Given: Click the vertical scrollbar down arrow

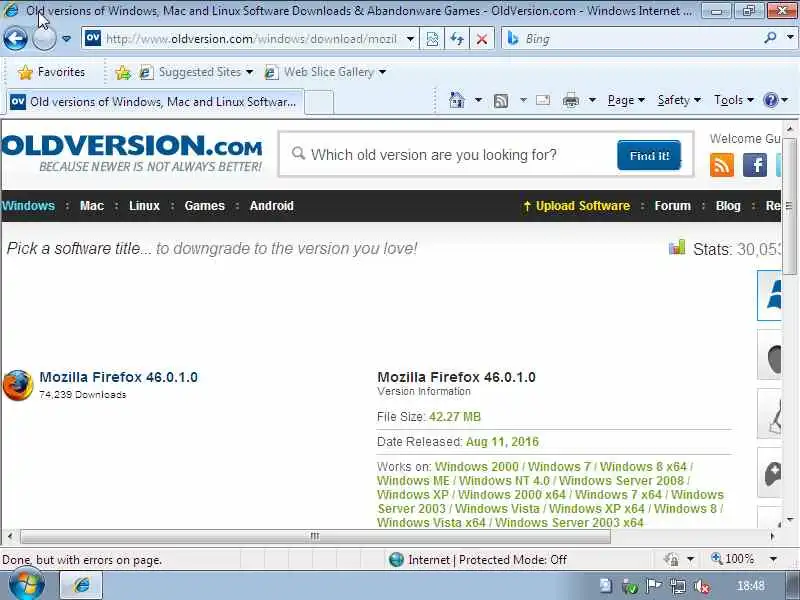Looking at the screenshot, I should coord(790,520).
